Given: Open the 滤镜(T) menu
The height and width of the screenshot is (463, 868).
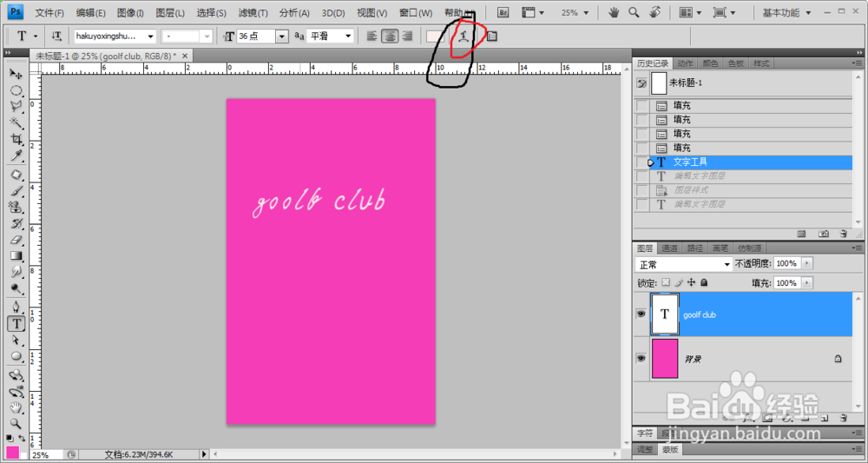Looking at the screenshot, I should [253, 12].
